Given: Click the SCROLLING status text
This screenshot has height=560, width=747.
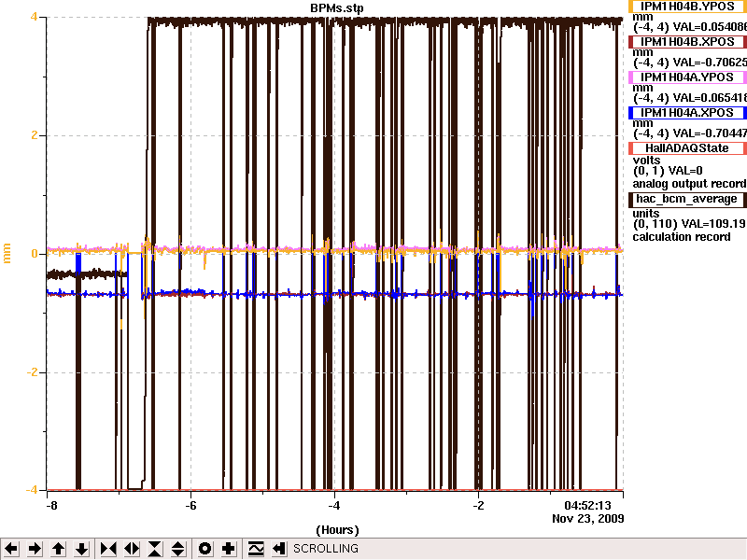Looking at the screenshot, I should 326,549.
